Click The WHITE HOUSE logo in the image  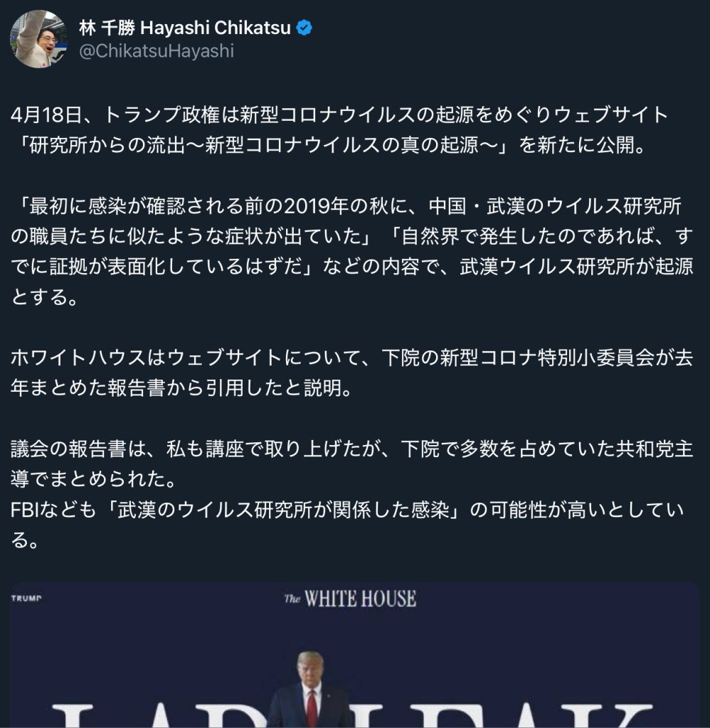(350, 599)
